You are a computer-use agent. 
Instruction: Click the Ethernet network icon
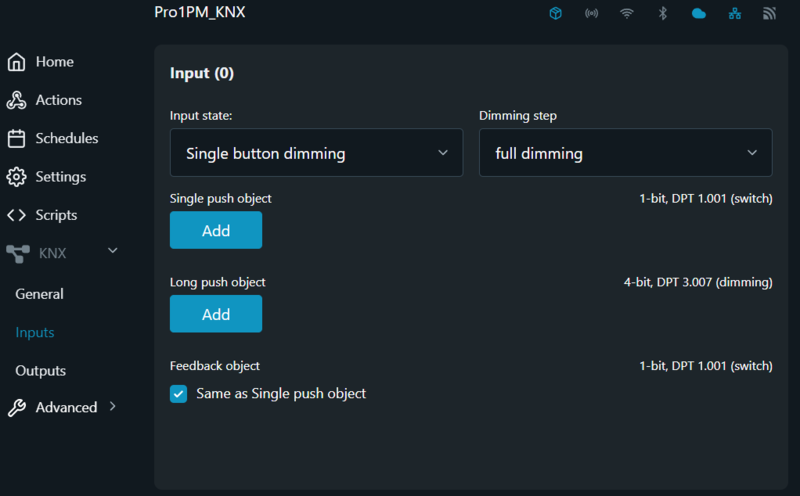point(734,14)
